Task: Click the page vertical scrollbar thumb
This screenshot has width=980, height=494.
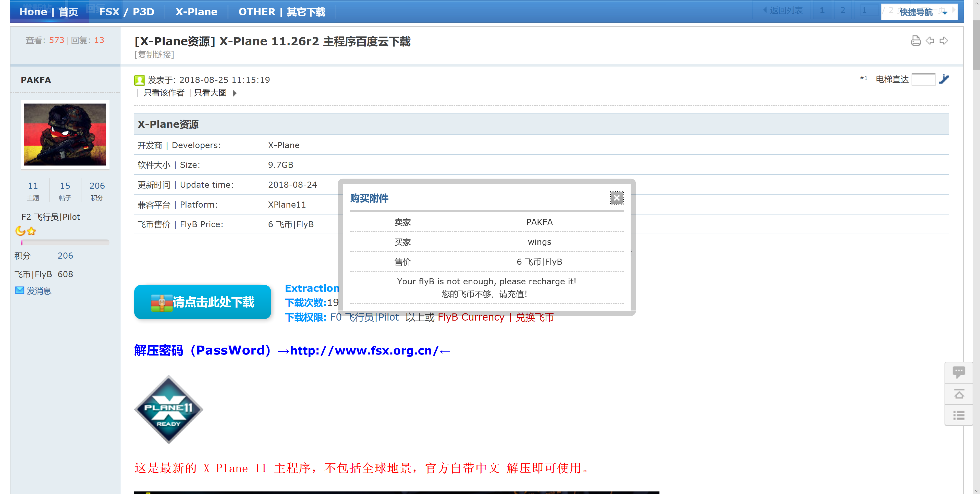Action: (x=976, y=45)
